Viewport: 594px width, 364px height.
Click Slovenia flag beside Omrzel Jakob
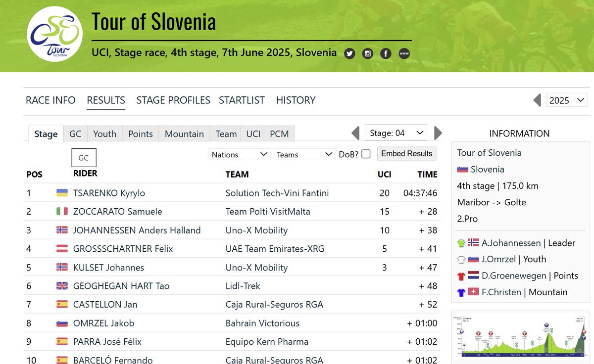[62, 323]
